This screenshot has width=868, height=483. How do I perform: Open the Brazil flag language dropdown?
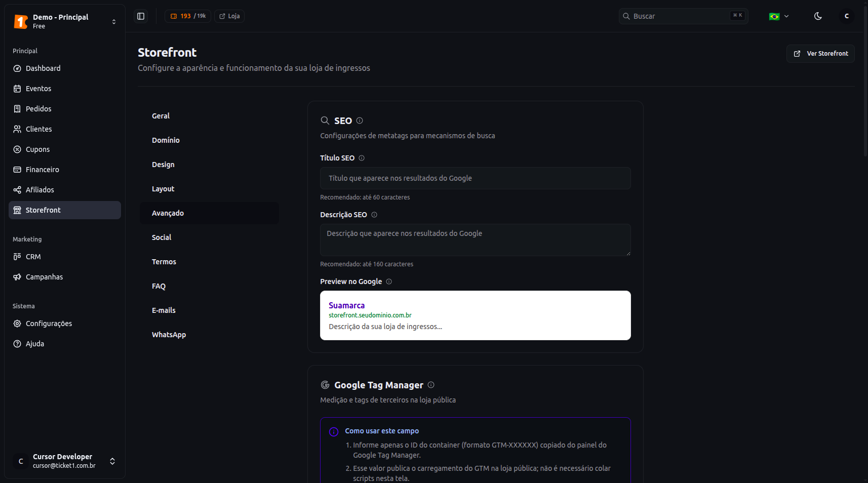point(779,16)
